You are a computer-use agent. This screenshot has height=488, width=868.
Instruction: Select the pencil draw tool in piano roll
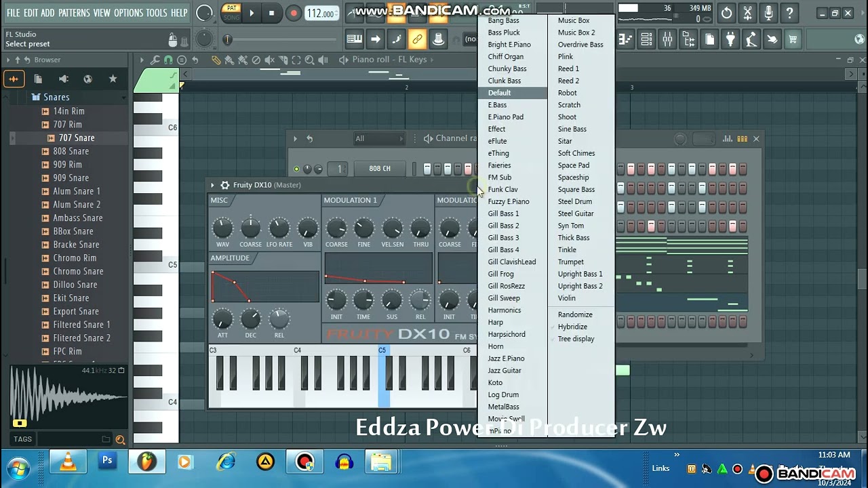(x=216, y=60)
